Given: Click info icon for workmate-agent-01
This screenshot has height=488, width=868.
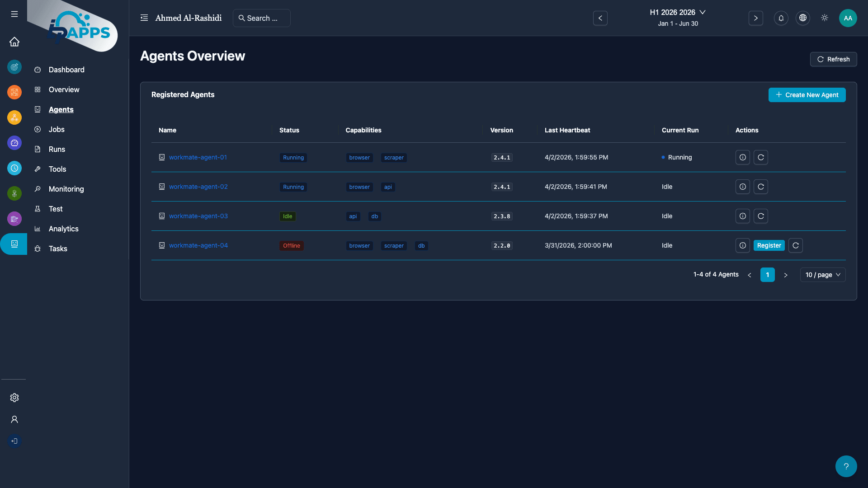Looking at the screenshot, I should click(x=742, y=157).
